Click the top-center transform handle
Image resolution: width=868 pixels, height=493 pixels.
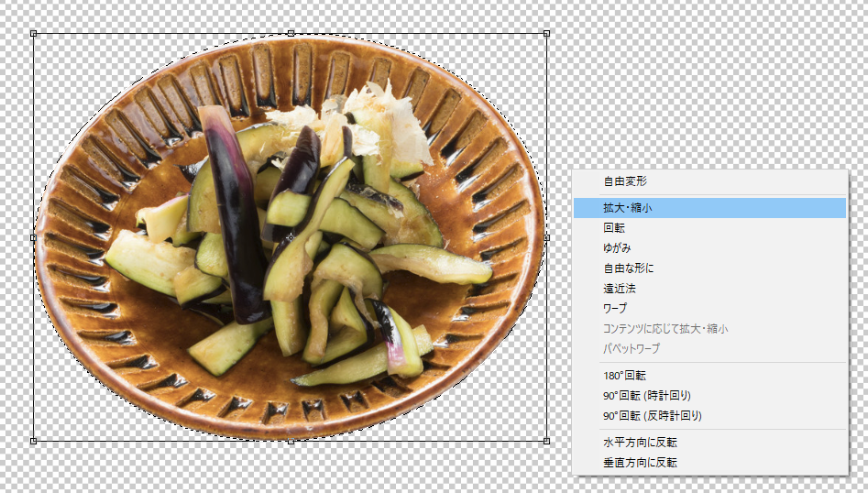291,34
